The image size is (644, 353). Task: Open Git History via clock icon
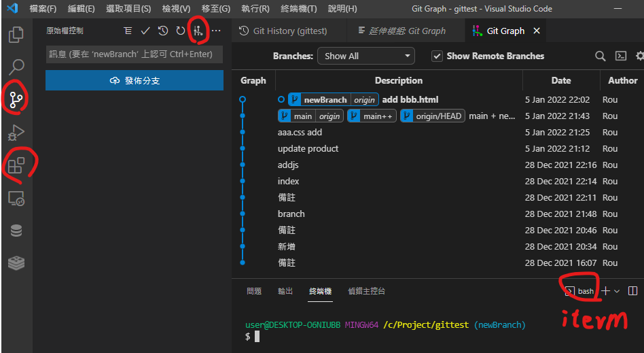click(x=163, y=31)
